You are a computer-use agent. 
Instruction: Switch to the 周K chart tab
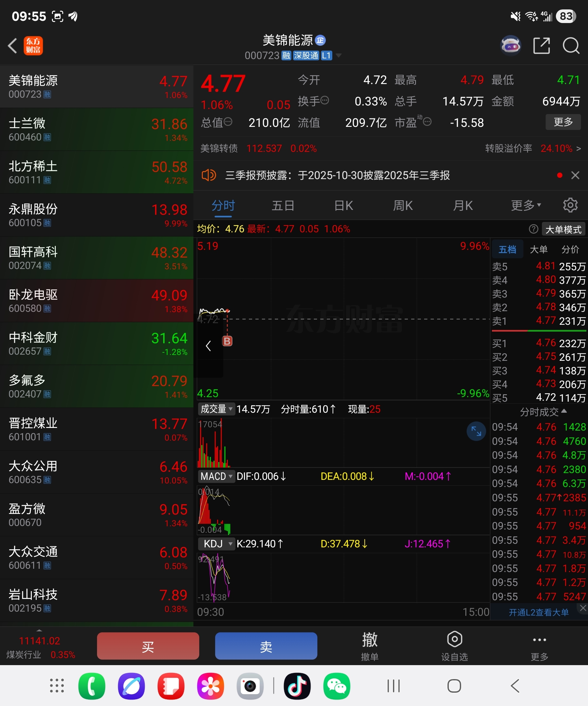403,205
